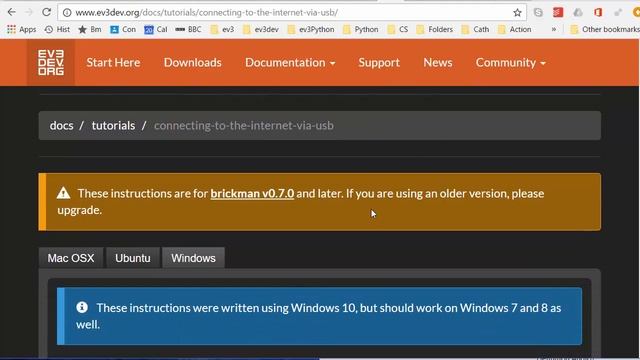Expand the Community dropdown menu
Image resolution: width=640 pixels, height=360 pixels.
pos(510,62)
